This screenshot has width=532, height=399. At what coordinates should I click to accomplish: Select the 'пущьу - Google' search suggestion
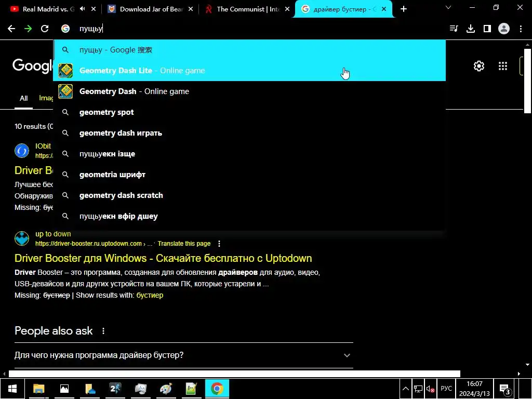(249, 50)
